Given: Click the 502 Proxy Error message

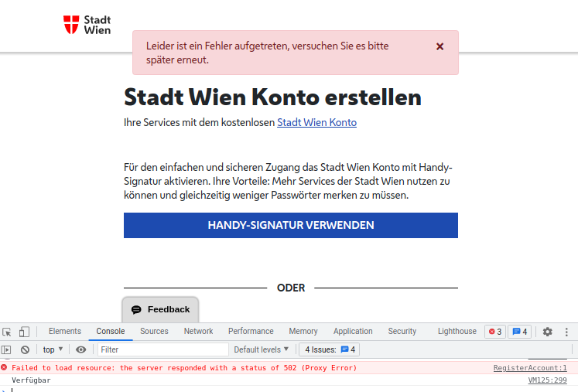Looking at the screenshot, I should (184, 368).
